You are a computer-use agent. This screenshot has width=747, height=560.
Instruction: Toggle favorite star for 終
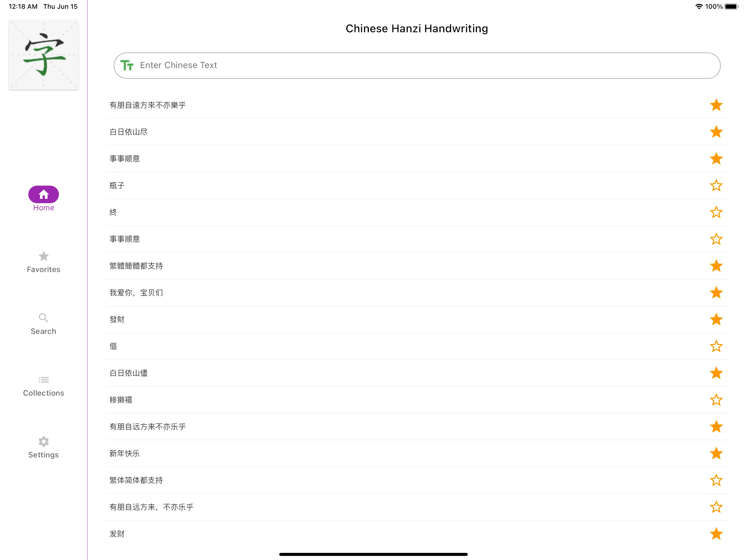pos(716,212)
